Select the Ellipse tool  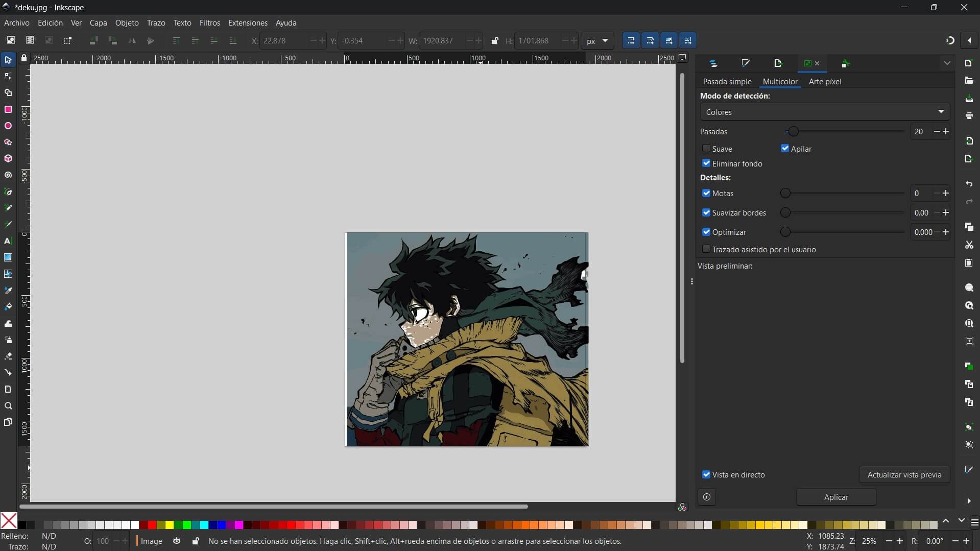8,126
